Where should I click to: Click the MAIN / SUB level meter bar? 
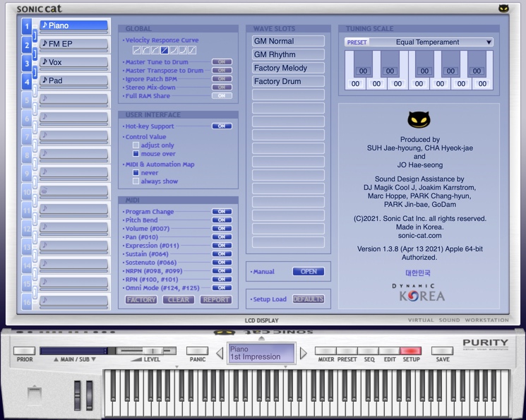73,351
